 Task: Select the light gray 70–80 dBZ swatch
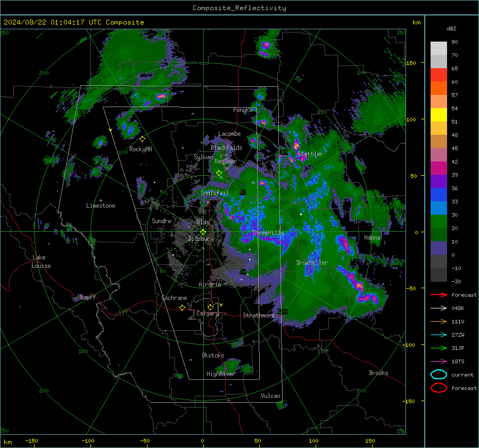(x=439, y=48)
